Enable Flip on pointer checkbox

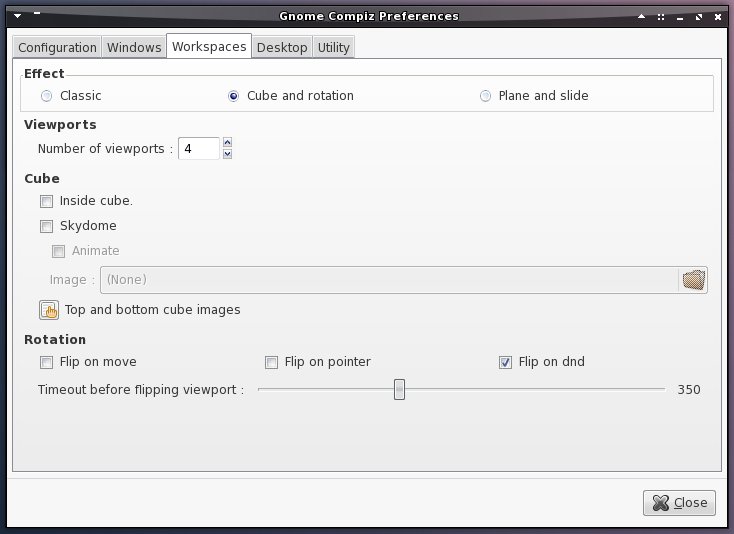[x=272, y=362]
